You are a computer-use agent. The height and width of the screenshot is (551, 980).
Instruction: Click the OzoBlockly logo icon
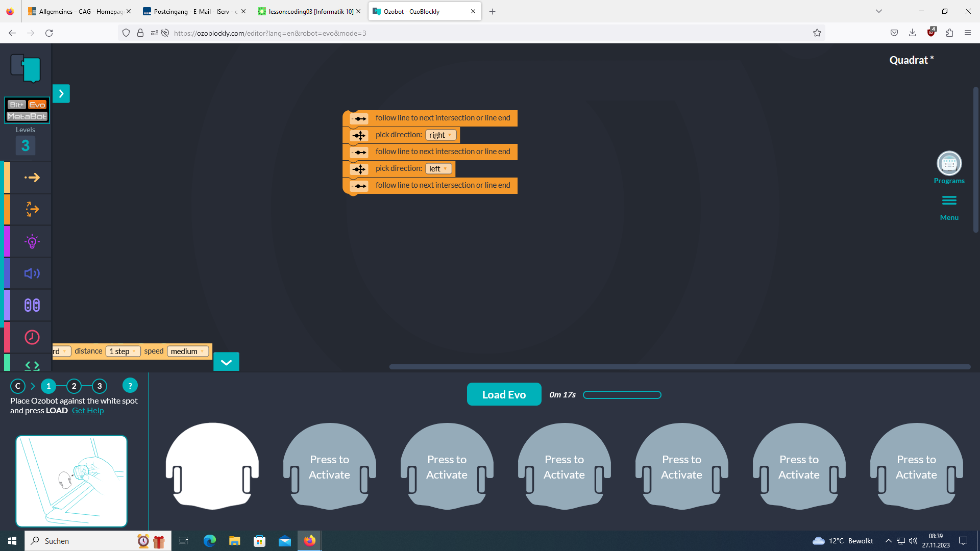click(x=26, y=68)
